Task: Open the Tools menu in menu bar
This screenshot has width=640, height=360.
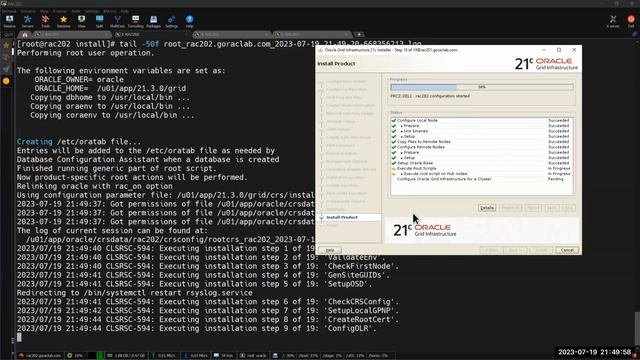Action: click(76, 11)
